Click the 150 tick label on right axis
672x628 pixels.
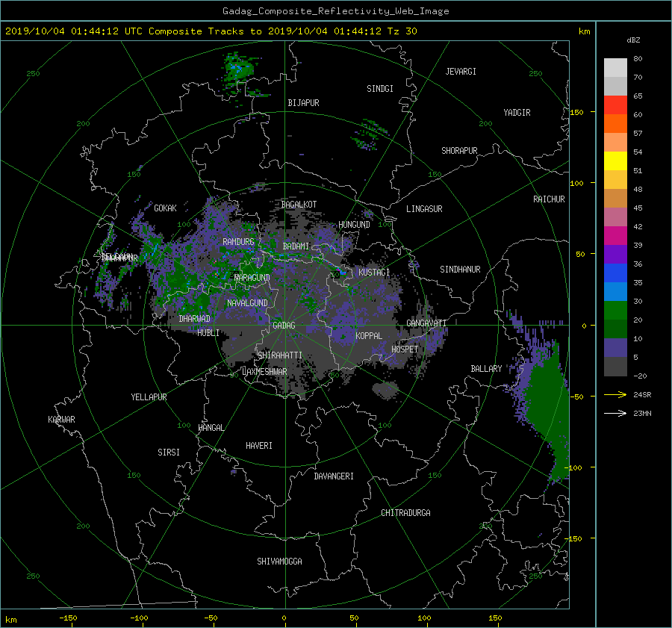point(577,112)
